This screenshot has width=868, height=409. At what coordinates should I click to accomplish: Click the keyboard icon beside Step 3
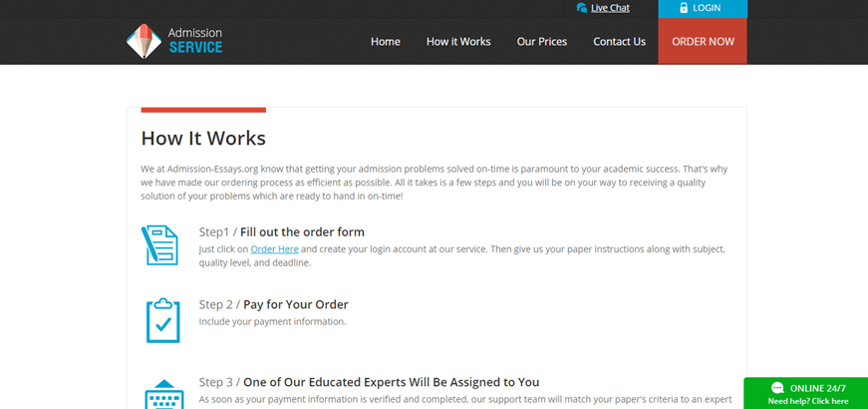[163, 394]
